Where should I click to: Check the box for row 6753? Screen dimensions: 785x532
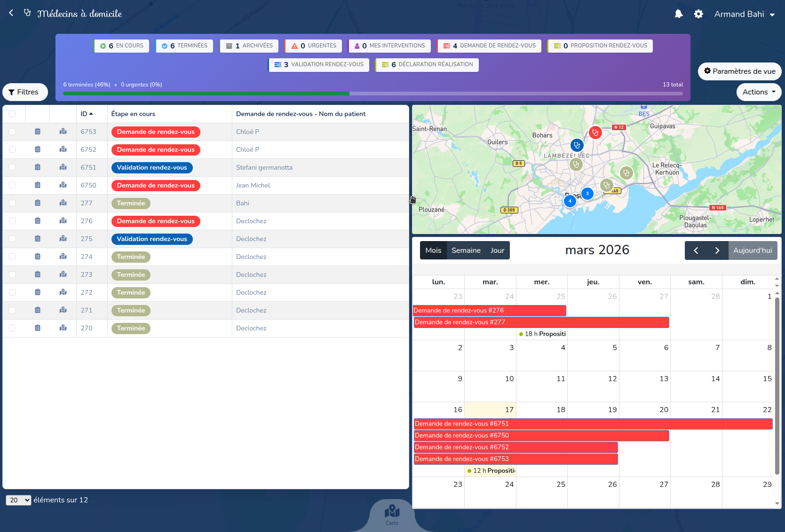pos(12,132)
